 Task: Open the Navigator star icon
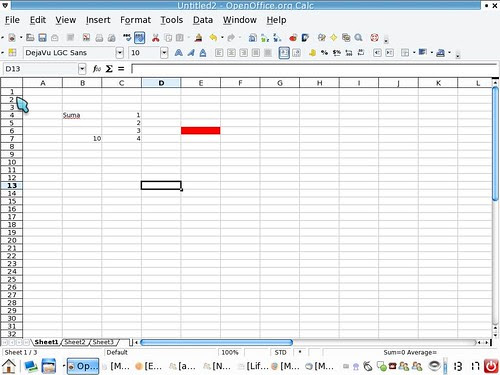click(334, 38)
